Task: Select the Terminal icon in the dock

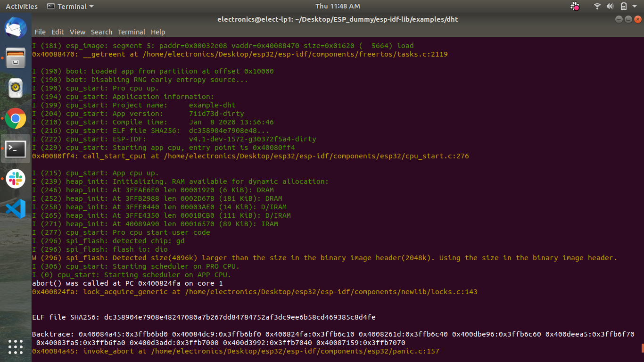Action: 16,149
